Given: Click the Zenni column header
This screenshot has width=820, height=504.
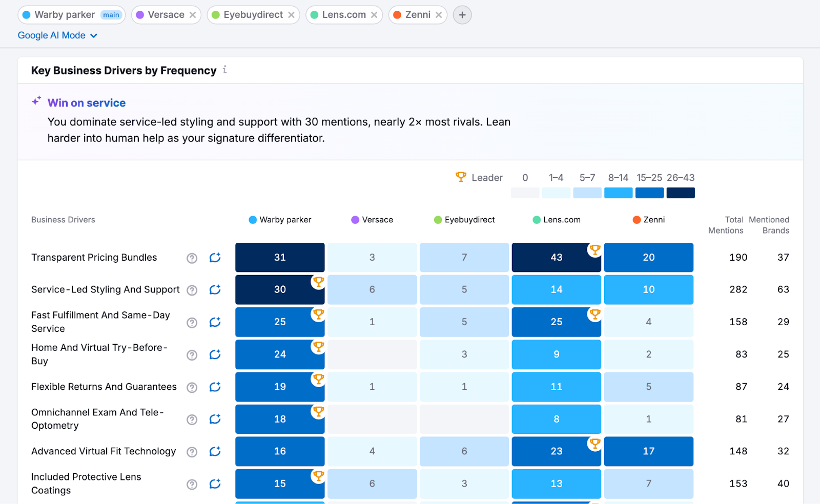Looking at the screenshot, I should coord(649,220).
